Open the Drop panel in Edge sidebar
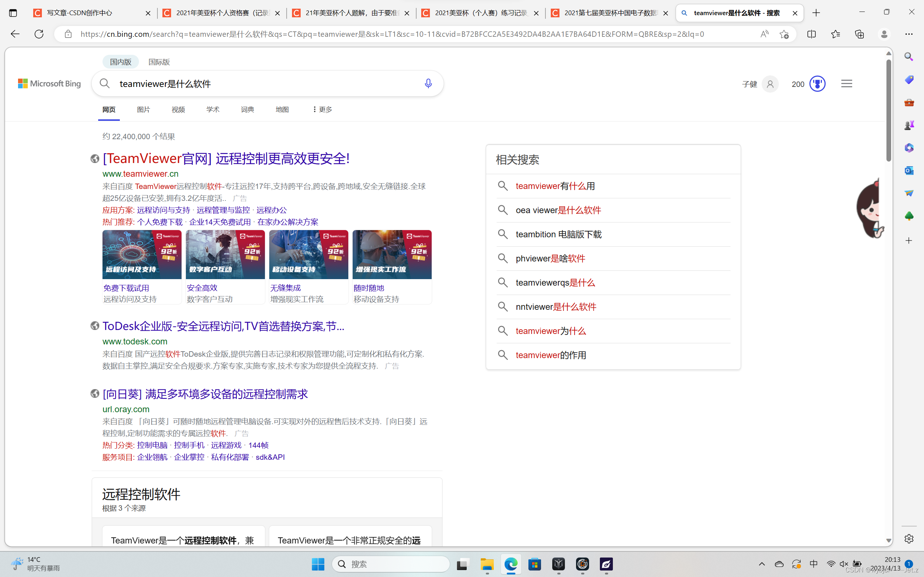This screenshot has height=577, width=924. click(909, 193)
